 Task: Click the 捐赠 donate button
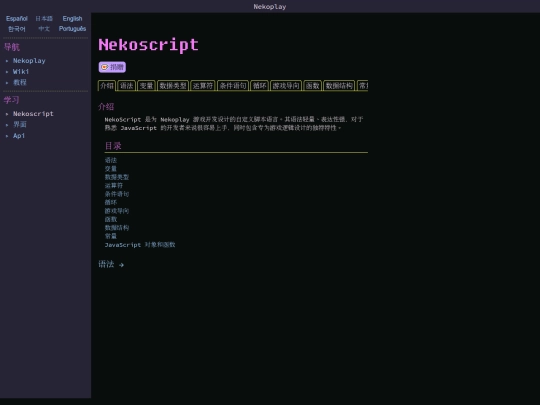click(x=112, y=67)
